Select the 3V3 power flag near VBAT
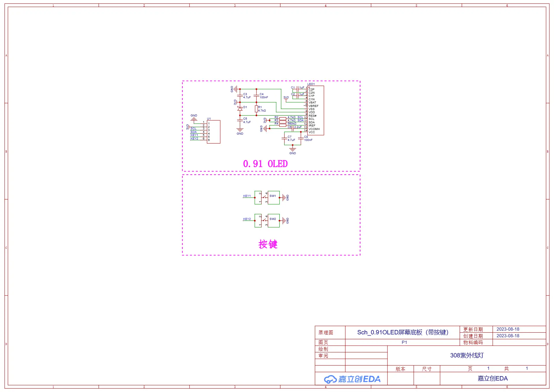 click(286, 99)
